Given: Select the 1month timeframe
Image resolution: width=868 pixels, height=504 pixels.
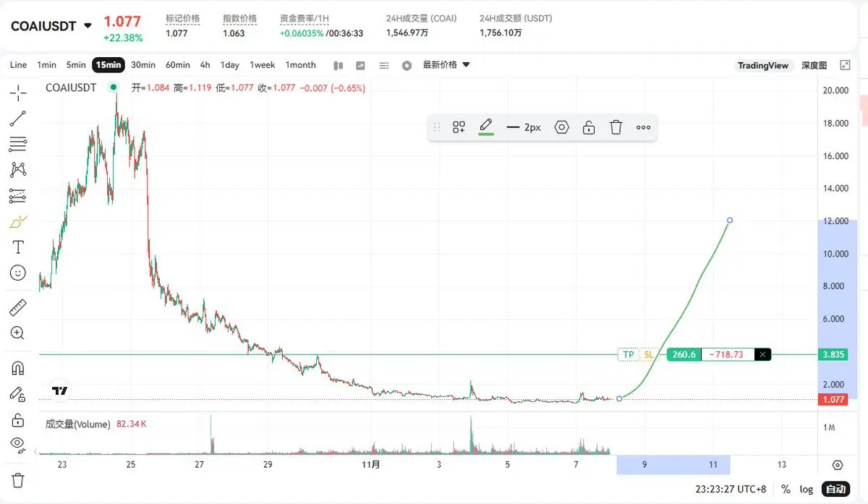Looking at the screenshot, I should coord(301,65).
